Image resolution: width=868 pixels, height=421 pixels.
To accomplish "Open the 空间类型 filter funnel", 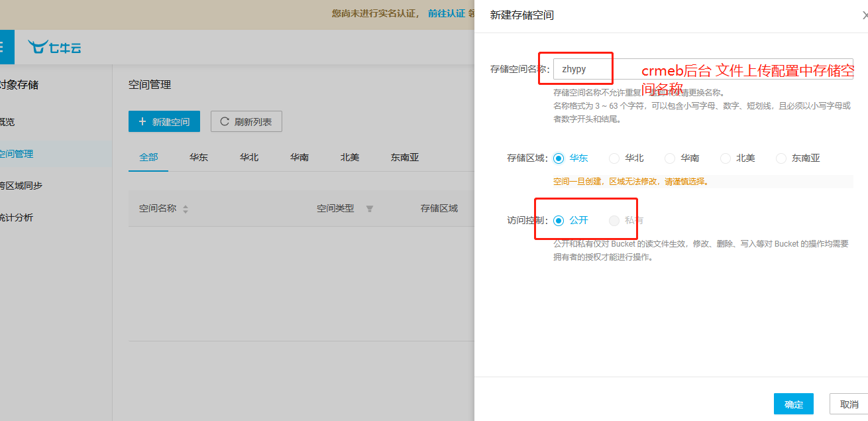I will [370, 209].
